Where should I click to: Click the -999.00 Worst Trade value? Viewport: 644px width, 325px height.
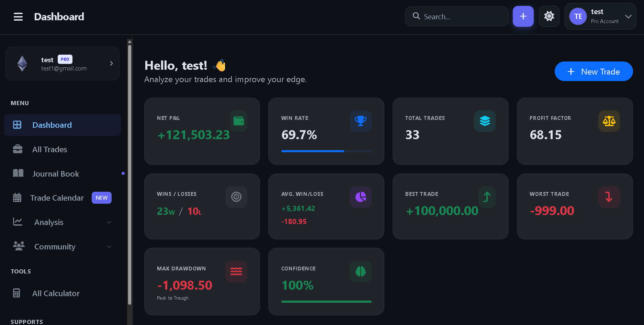coord(552,211)
